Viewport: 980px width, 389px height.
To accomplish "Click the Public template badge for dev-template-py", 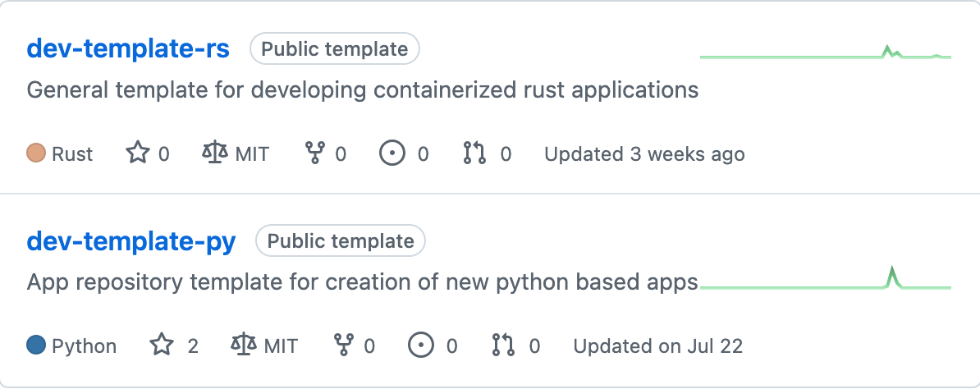I will pos(341,241).
